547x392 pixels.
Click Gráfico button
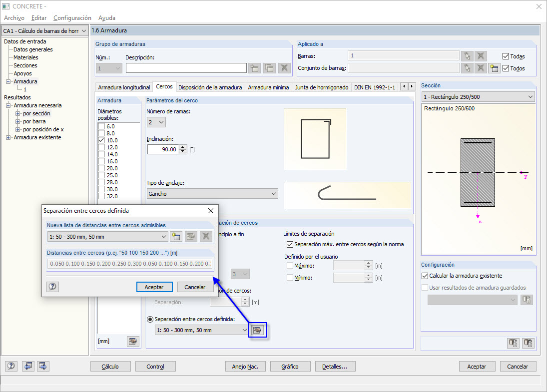pos(290,367)
